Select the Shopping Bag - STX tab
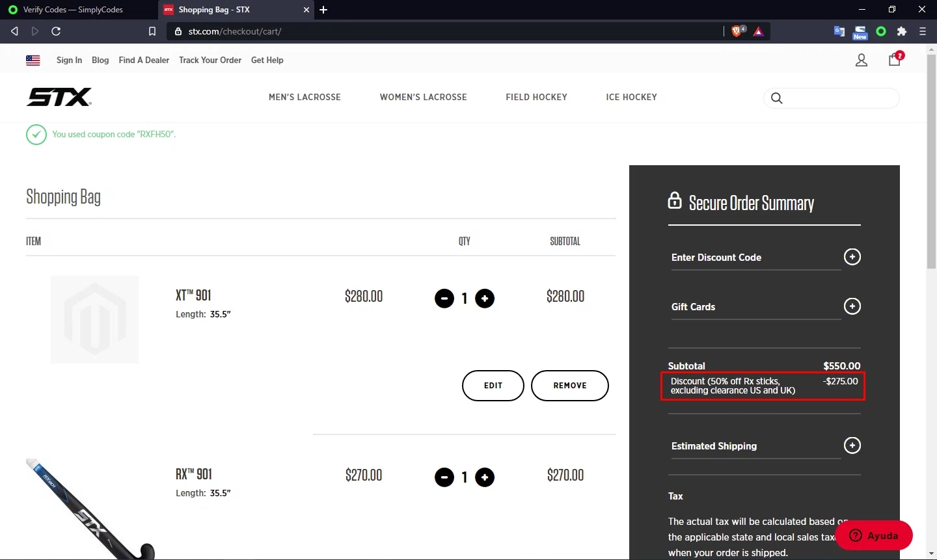 237,10
